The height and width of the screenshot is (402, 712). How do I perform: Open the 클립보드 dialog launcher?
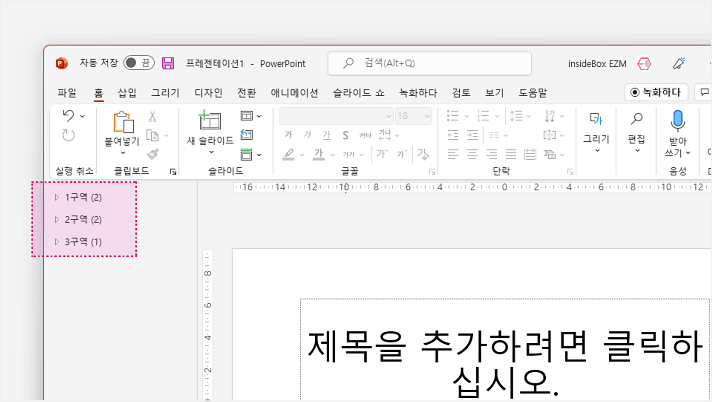(x=173, y=171)
